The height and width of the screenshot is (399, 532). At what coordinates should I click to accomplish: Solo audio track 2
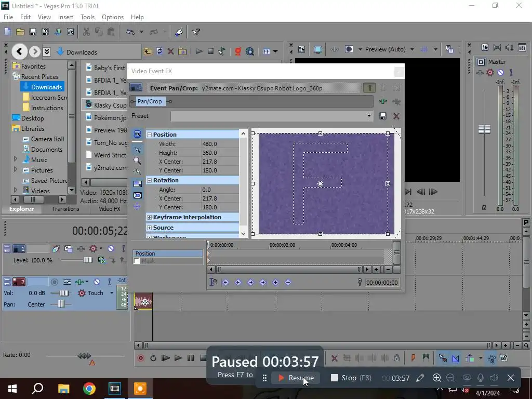coord(109,282)
